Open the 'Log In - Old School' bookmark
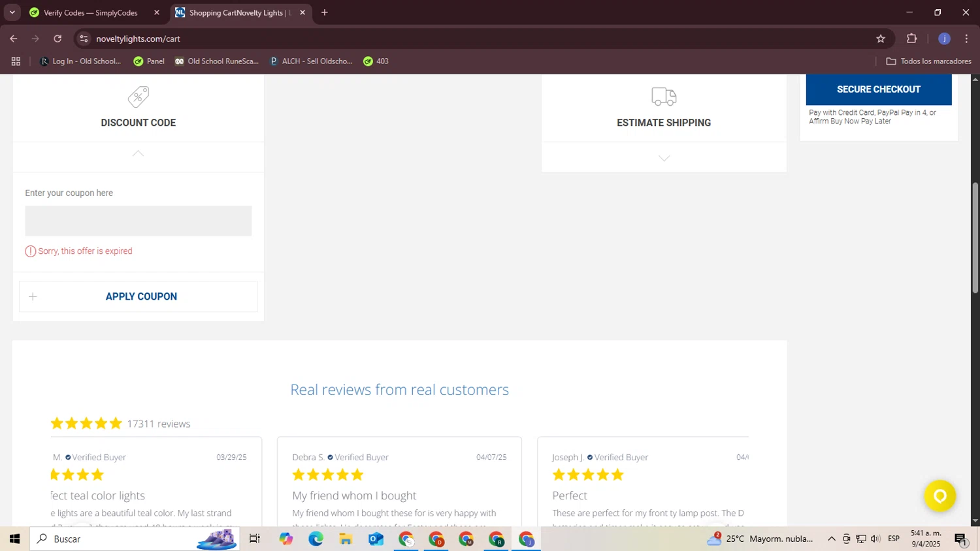 [81, 61]
